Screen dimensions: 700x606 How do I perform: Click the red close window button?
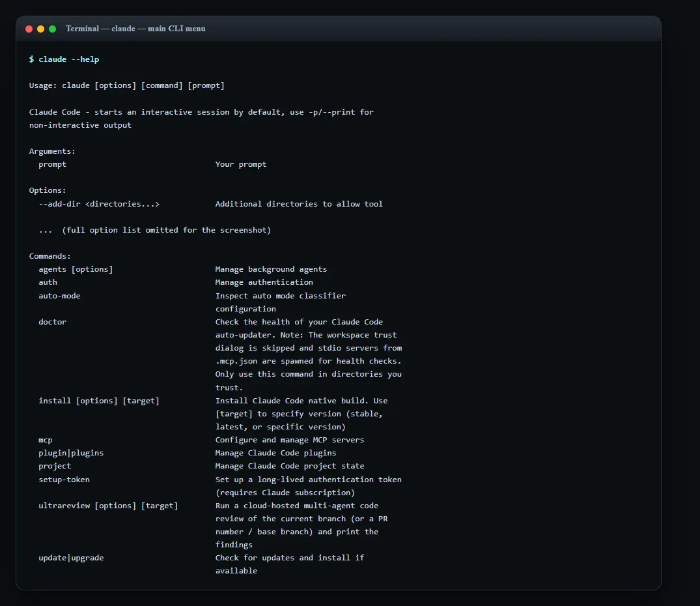click(29, 29)
